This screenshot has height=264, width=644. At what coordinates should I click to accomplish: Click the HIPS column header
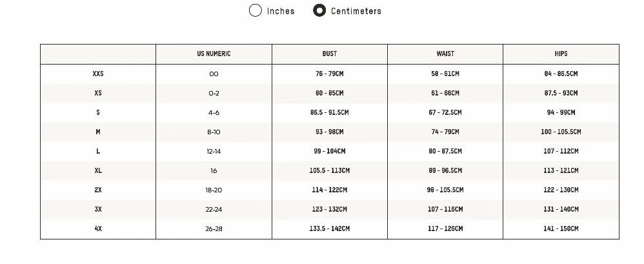[561, 54]
